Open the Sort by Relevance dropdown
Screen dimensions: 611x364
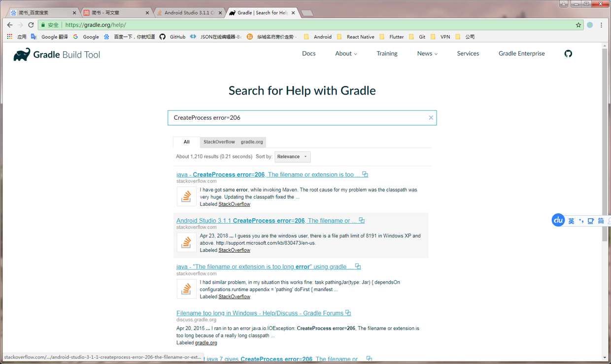click(x=293, y=157)
